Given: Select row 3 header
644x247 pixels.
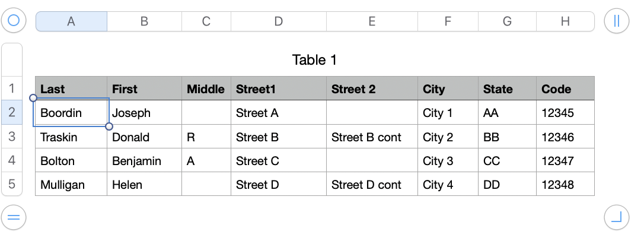Looking at the screenshot, I should coord(12,137).
